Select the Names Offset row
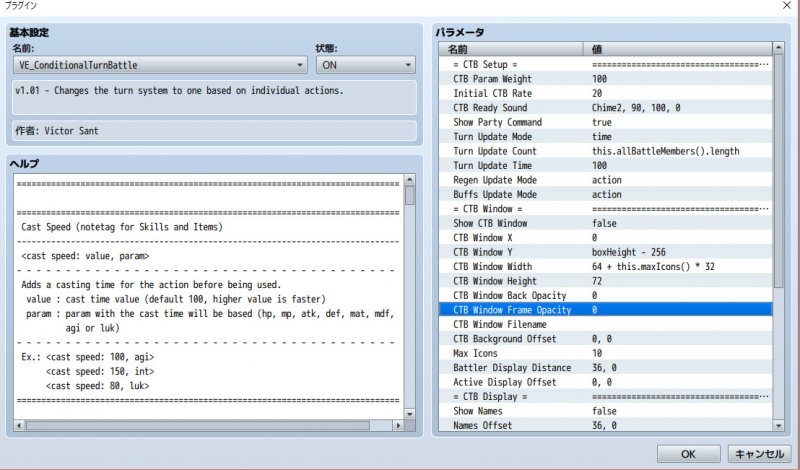 [x=606, y=426]
